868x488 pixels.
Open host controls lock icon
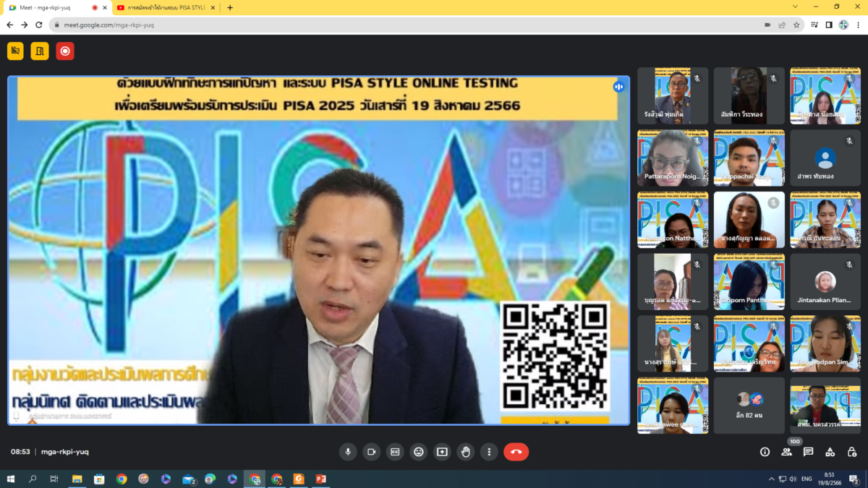pos(851,452)
